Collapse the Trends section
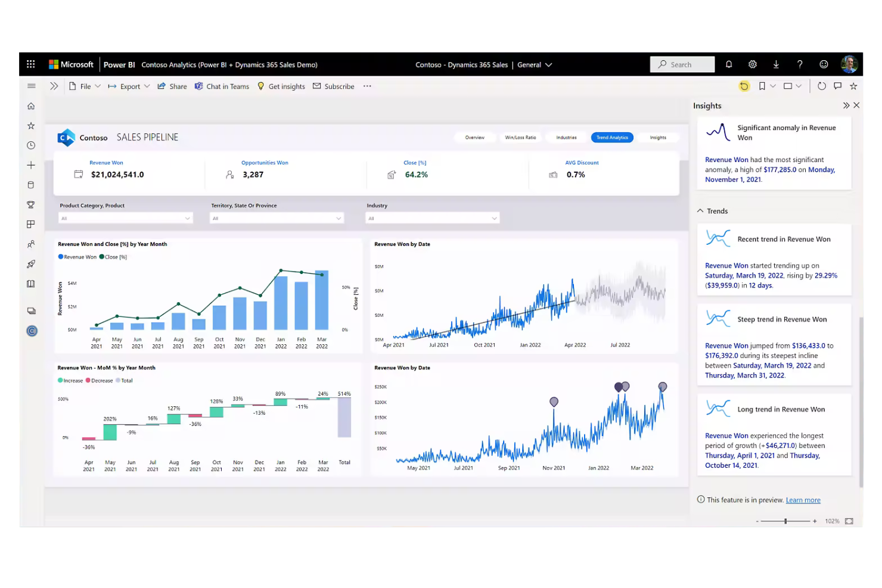 coord(700,211)
